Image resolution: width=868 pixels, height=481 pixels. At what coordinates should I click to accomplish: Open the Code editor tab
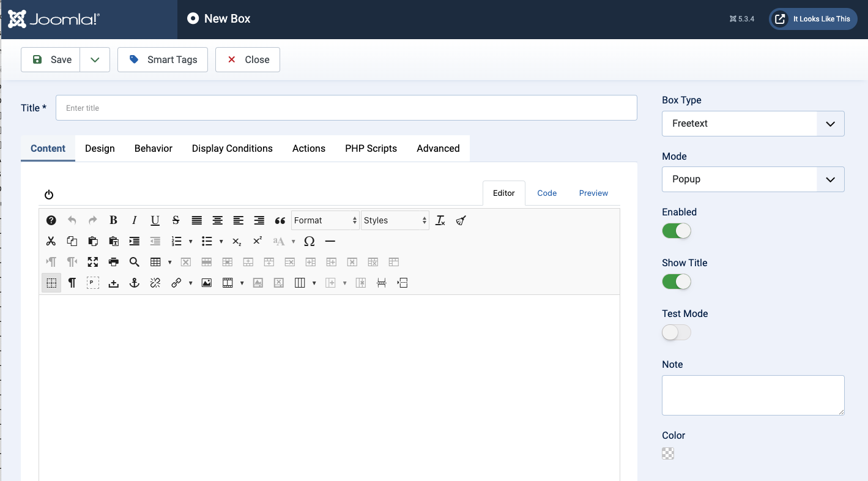547,193
